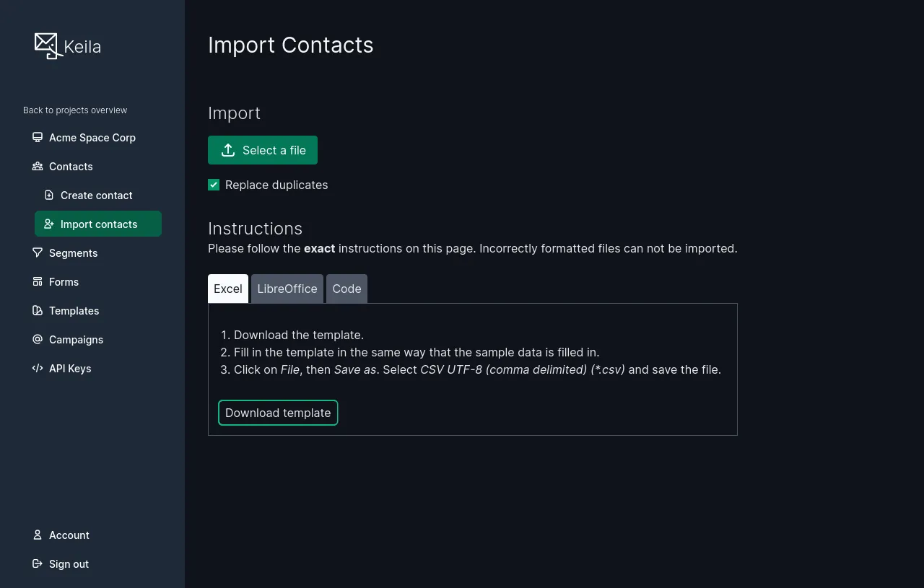Screen dimensions: 924x588
Task: Download the Excel template
Action: (x=278, y=412)
